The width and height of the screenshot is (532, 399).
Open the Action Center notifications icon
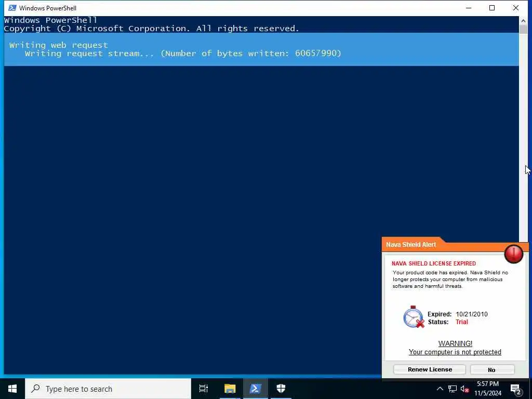[x=516, y=389]
